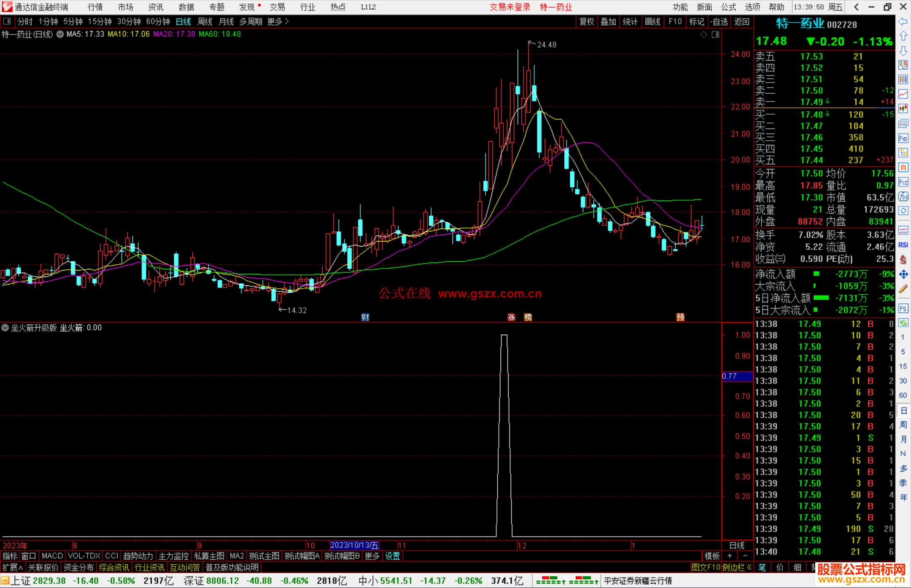Viewport: 911px width, 588px height.
Task: Switch to the 周线 period tab
Action: tap(205, 21)
